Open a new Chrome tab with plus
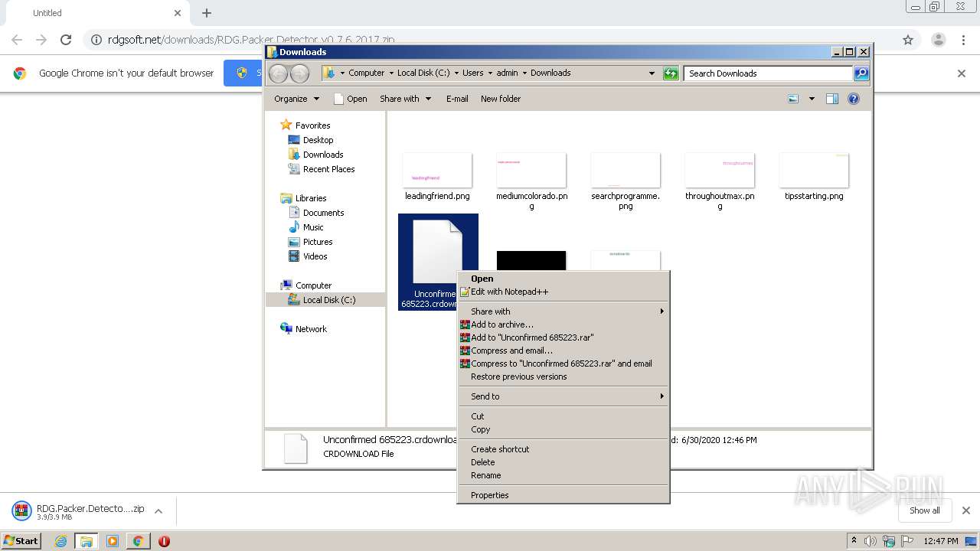The image size is (980, 551). (207, 13)
